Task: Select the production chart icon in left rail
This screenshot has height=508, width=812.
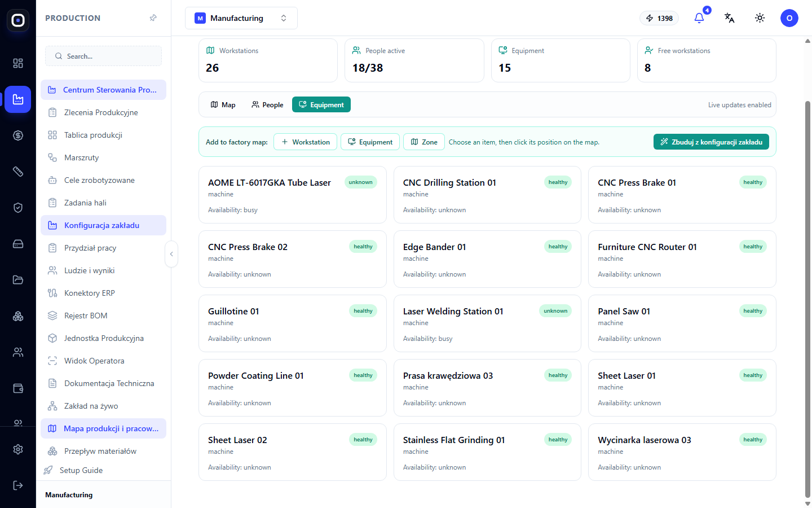Action: (x=18, y=99)
